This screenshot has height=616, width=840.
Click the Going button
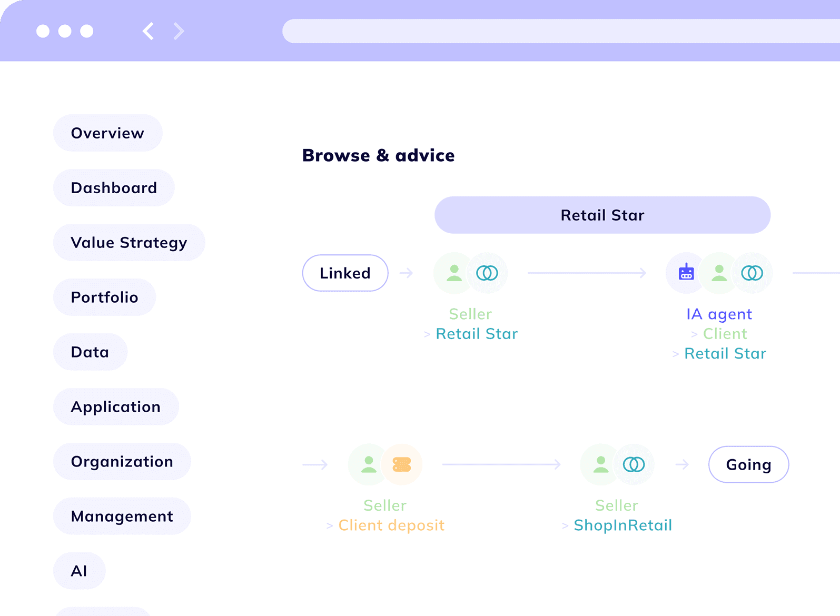tap(748, 464)
